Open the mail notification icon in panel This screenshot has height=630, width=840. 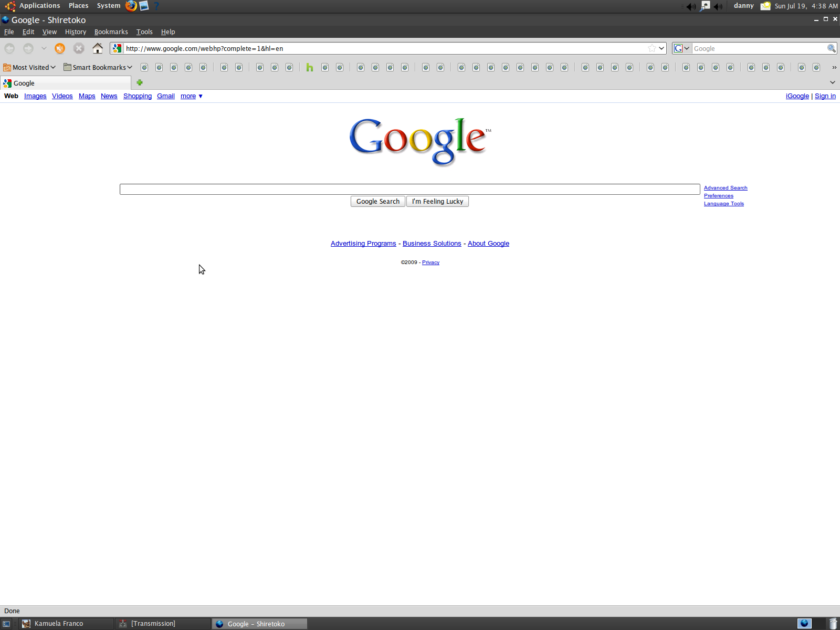(x=765, y=6)
